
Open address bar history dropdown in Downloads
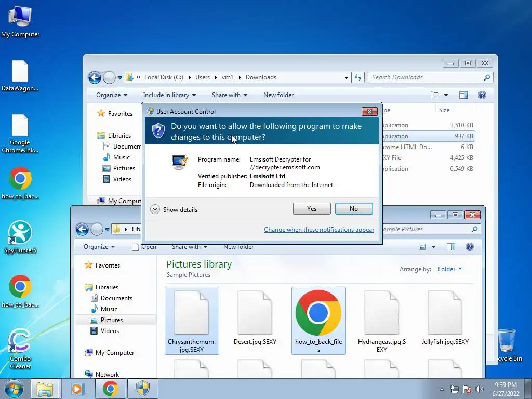coord(345,78)
